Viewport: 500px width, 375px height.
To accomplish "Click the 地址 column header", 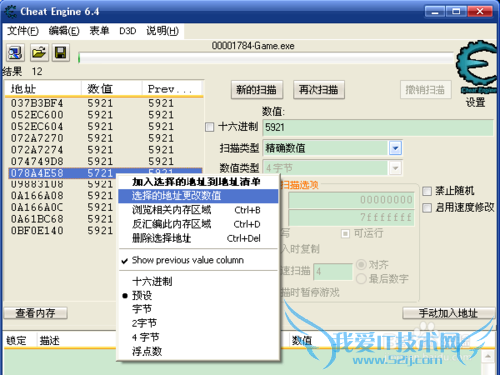I will tap(43, 89).
